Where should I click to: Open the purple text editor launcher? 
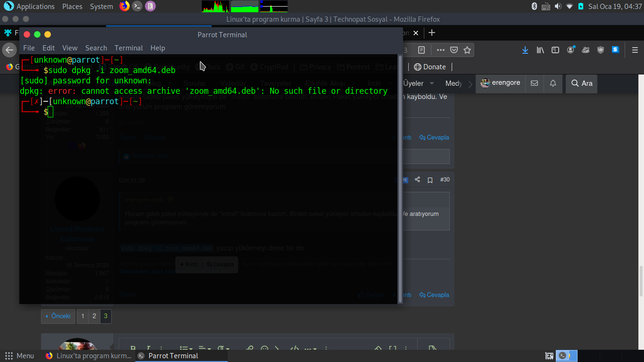150,6
